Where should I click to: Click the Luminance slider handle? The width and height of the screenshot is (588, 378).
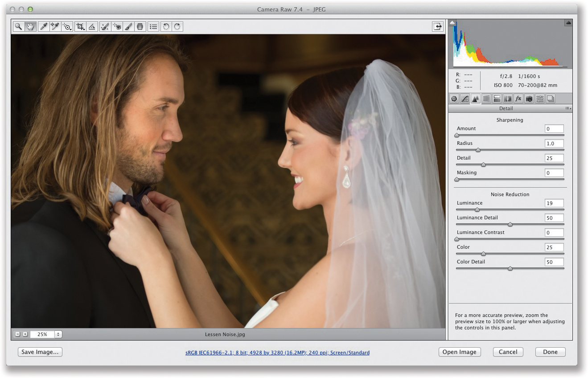point(477,210)
